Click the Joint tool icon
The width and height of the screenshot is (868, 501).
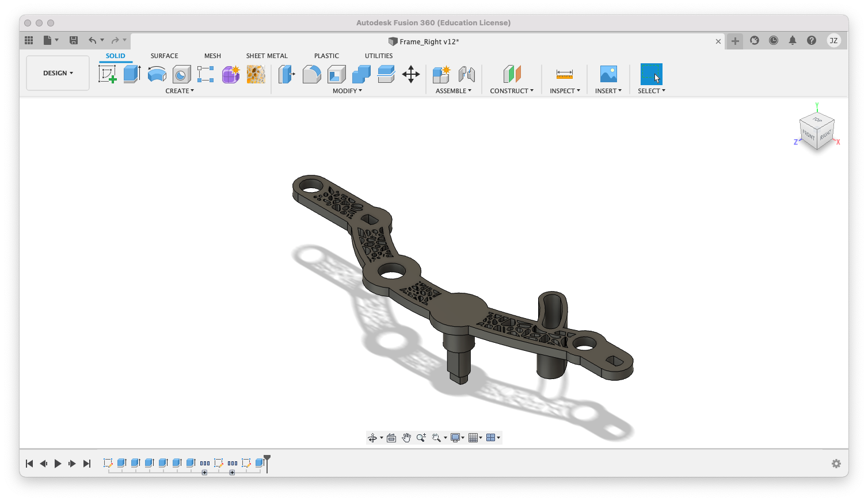click(x=467, y=74)
